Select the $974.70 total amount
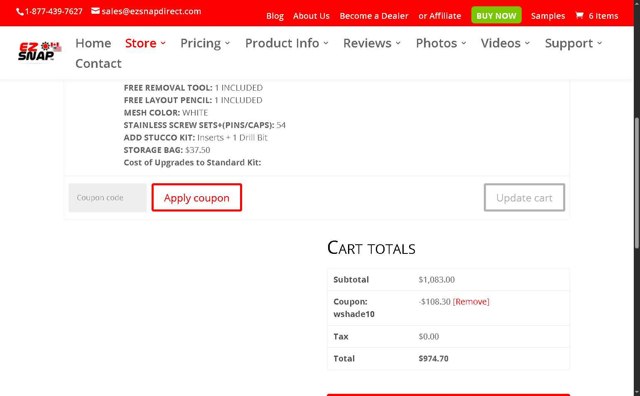 tap(433, 358)
